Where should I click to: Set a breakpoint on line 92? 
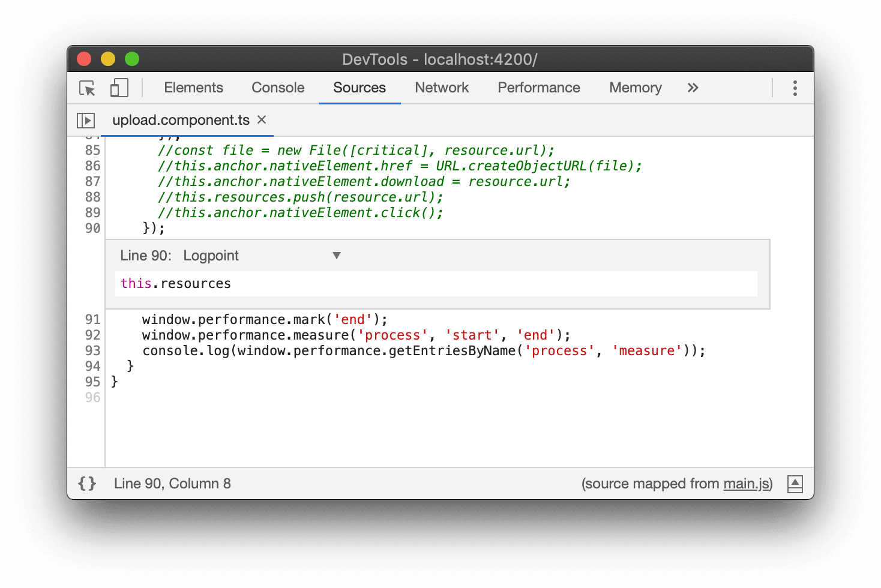click(x=92, y=335)
